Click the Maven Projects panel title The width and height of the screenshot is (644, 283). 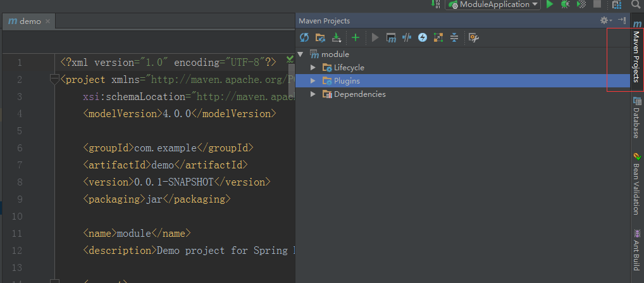[x=324, y=20]
